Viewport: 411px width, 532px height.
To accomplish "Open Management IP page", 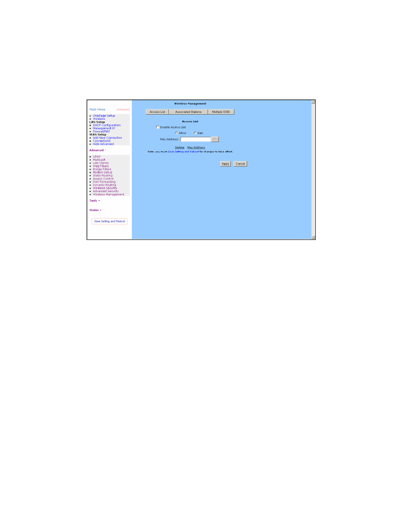I will 104,128.
